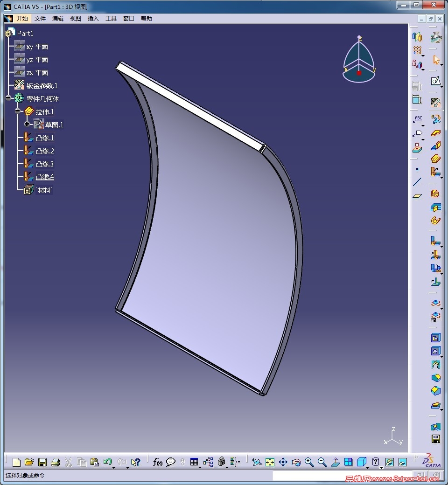
Task: Click the Zoom In icon
Action: tap(309, 462)
